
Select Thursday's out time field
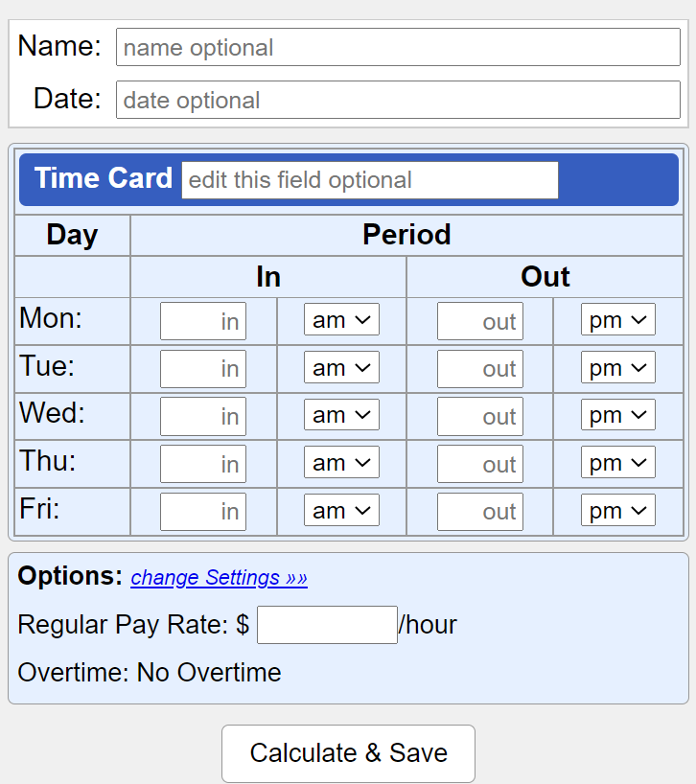coord(480,464)
